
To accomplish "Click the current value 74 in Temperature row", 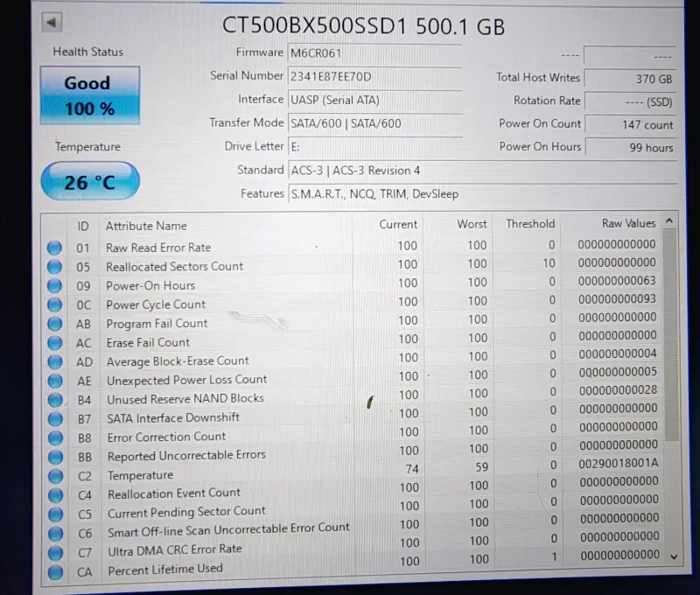I will point(412,469).
